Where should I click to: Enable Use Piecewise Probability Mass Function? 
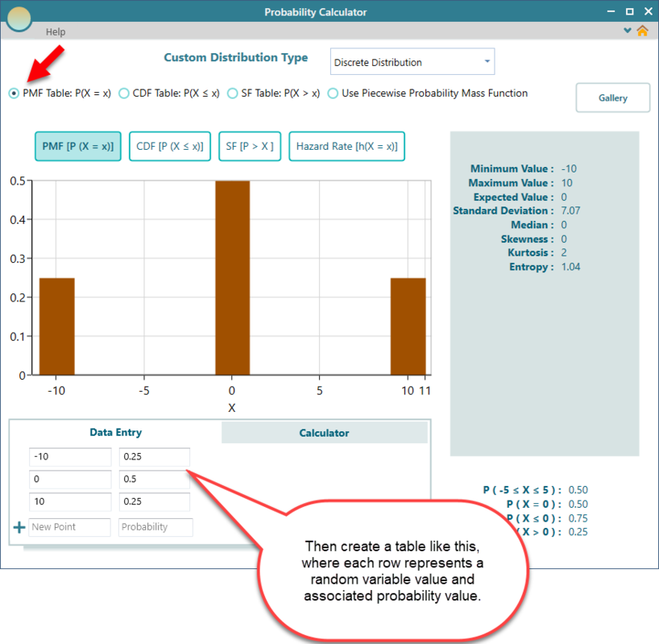[x=334, y=93]
